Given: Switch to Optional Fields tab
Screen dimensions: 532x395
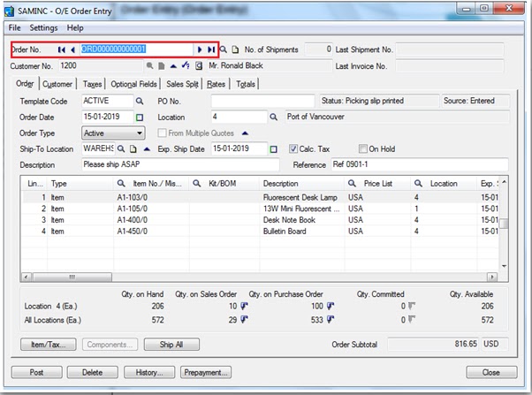Looking at the screenshot, I should (133, 84).
